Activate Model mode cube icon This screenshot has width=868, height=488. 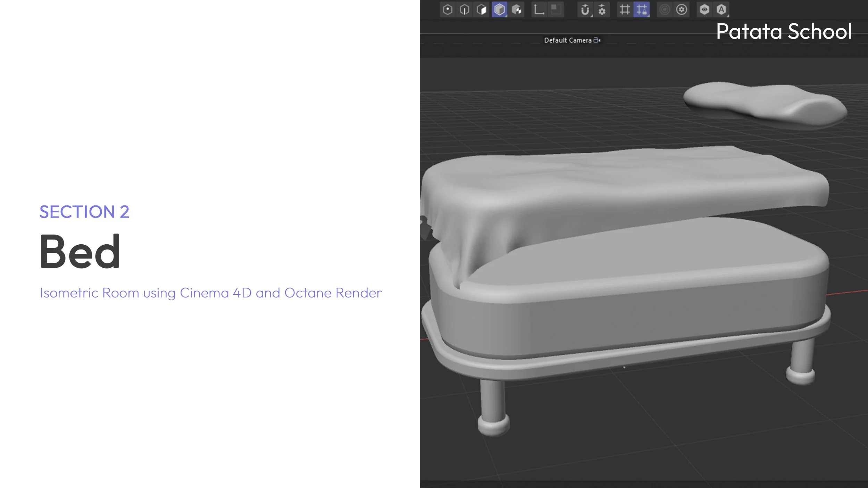(499, 9)
